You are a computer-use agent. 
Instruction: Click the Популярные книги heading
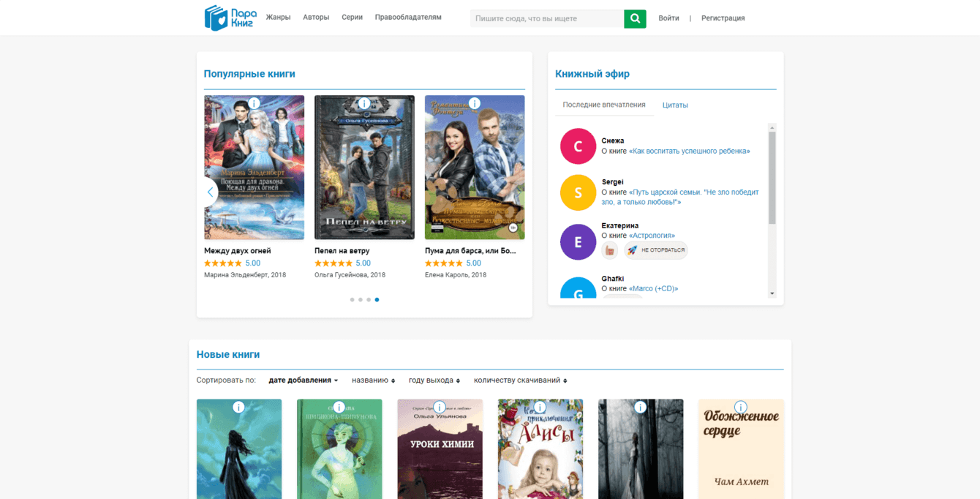click(x=249, y=74)
